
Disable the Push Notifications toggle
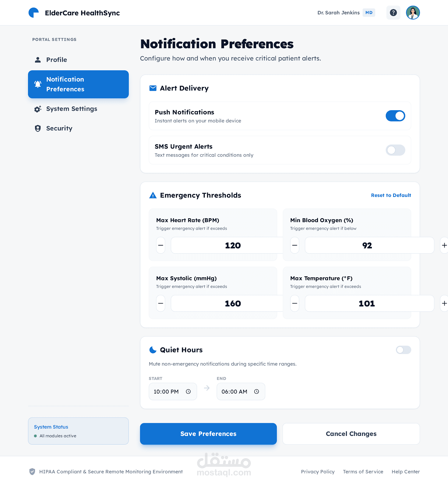(395, 116)
